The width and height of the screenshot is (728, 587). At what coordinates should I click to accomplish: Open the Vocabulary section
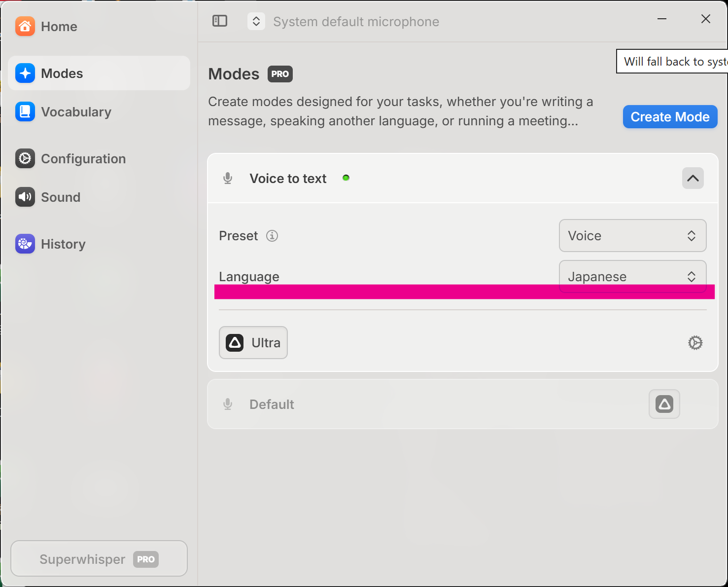76,112
